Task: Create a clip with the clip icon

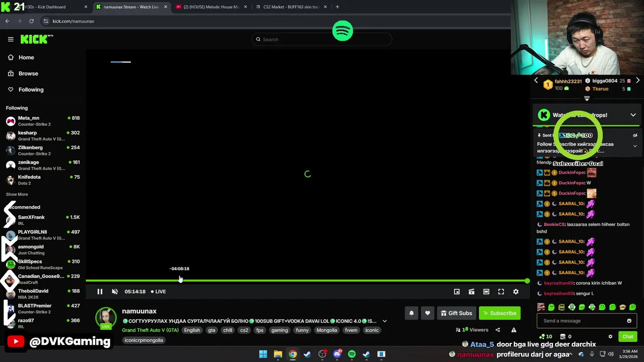Action: click(x=471, y=292)
